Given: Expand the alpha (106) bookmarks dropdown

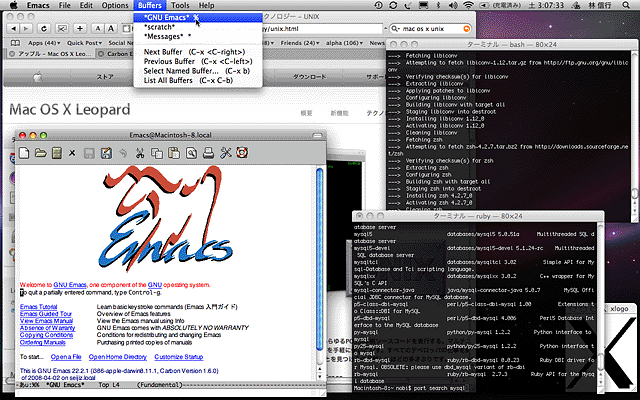Looking at the screenshot, I should pos(344,43).
